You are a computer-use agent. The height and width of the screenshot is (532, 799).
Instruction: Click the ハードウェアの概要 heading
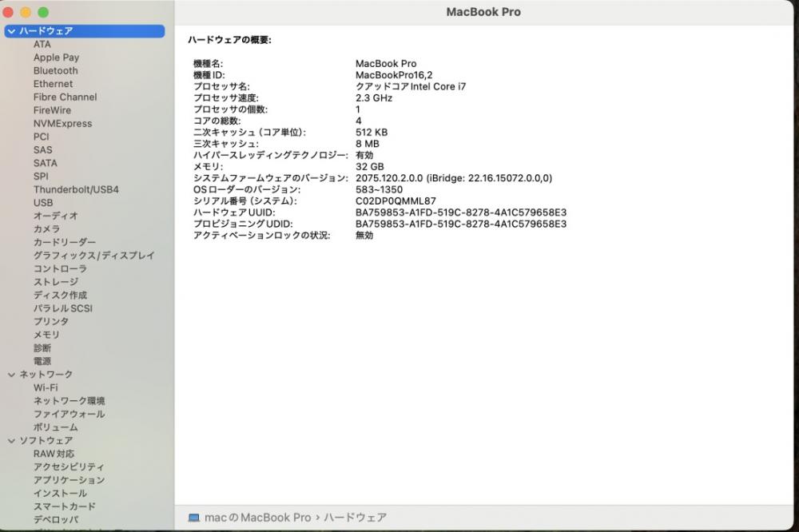click(230, 40)
